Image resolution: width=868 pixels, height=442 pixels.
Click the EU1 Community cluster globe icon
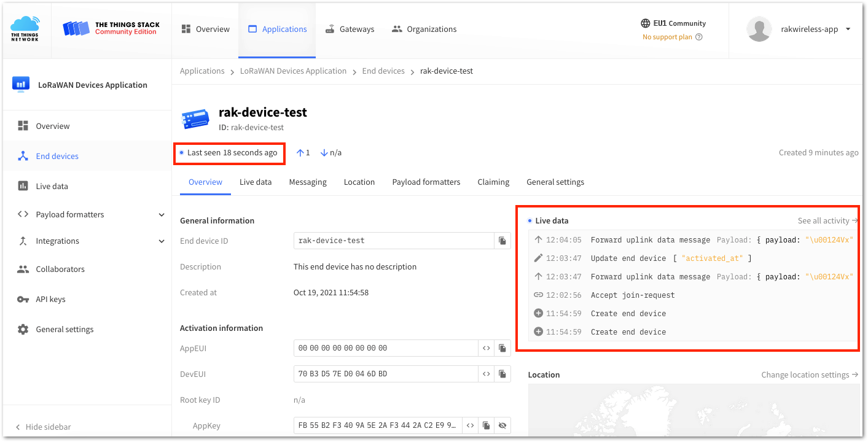click(645, 23)
